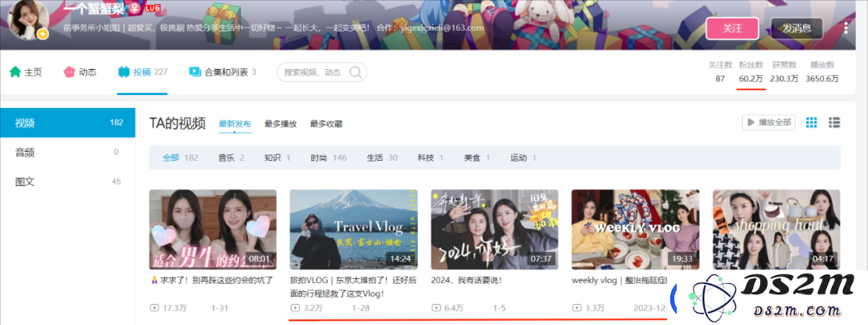The image size is (868, 325).
Task: Click the 1-5 upload date
Action: click(x=499, y=308)
